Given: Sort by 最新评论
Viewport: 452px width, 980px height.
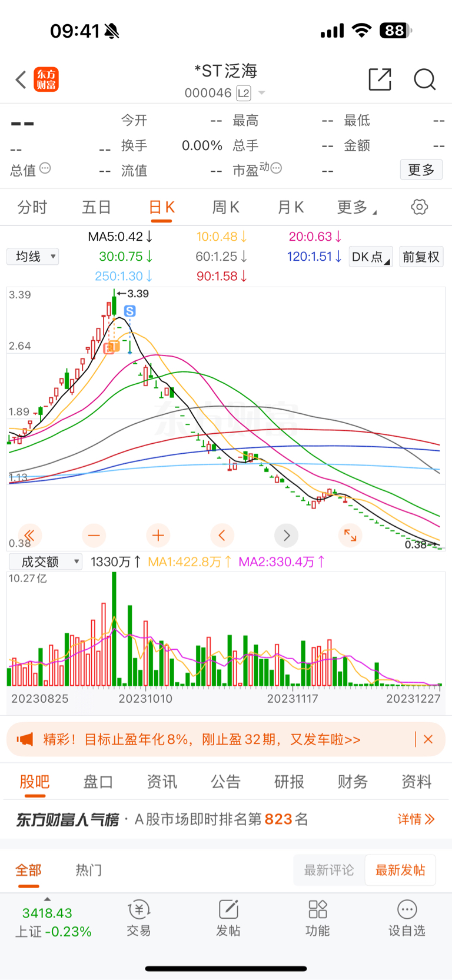Looking at the screenshot, I should [329, 870].
